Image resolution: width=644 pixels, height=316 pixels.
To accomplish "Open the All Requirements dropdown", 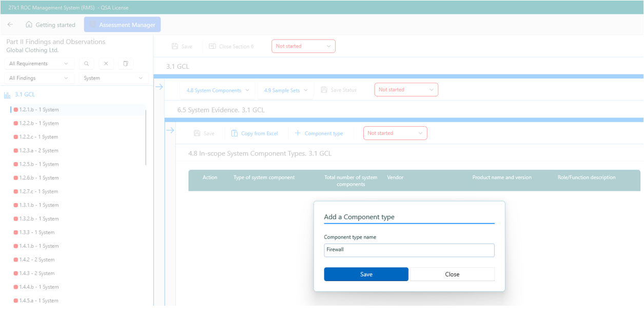I will [39, 64].
